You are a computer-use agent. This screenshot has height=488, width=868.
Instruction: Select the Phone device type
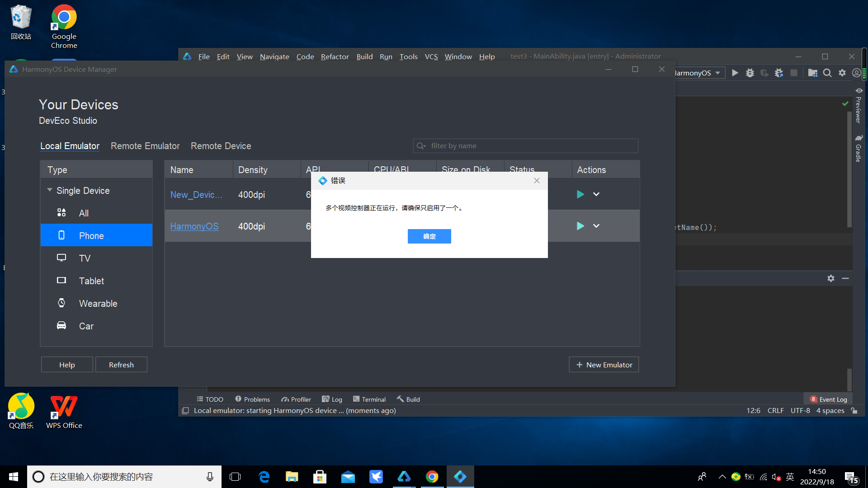[96, 235]
